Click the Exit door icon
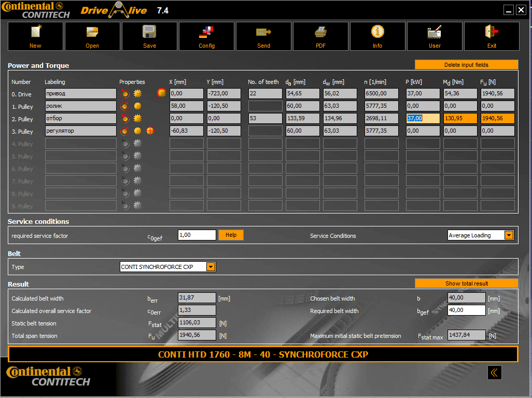The width and height of the screenshot is (532, 398). coord(492,36)
